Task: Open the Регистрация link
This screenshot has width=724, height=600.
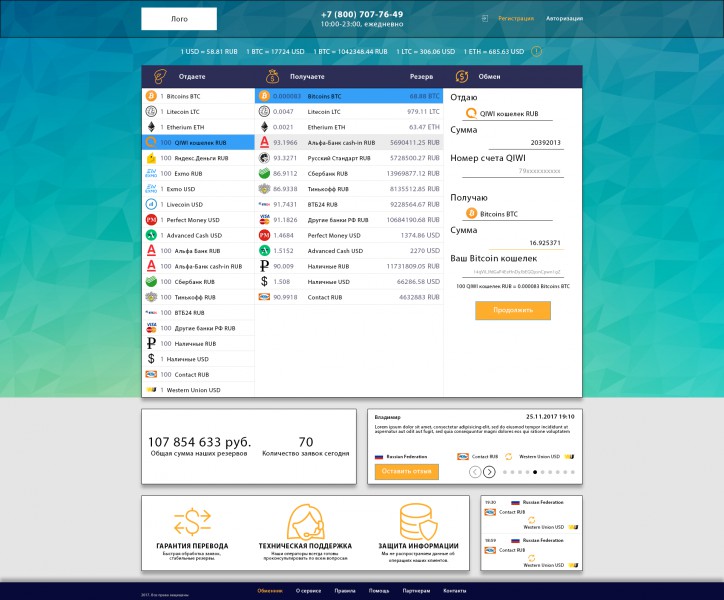Action: (516, 18)
